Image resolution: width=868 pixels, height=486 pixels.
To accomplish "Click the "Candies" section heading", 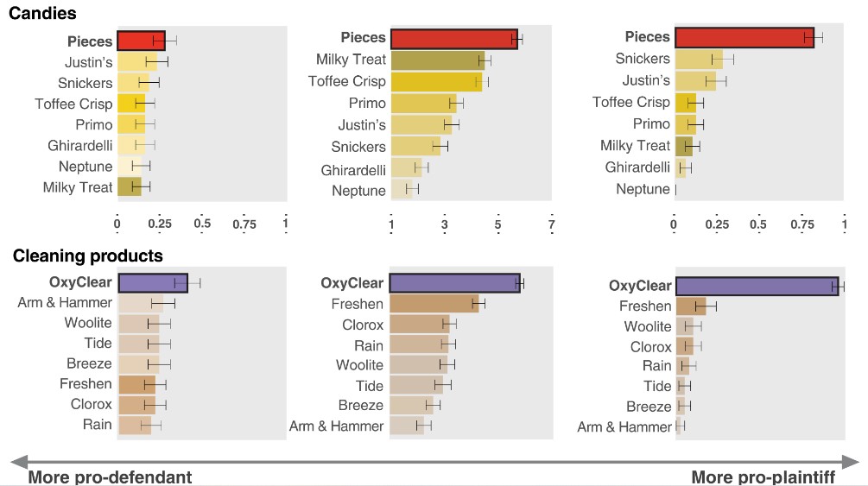I will click(42, 14).
